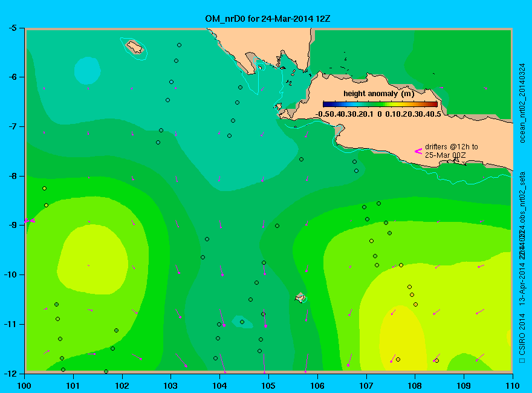Click longitude tick label 106
Image resolution: width=532 pixels, height=393 pixels.
(x=317, y=386)
